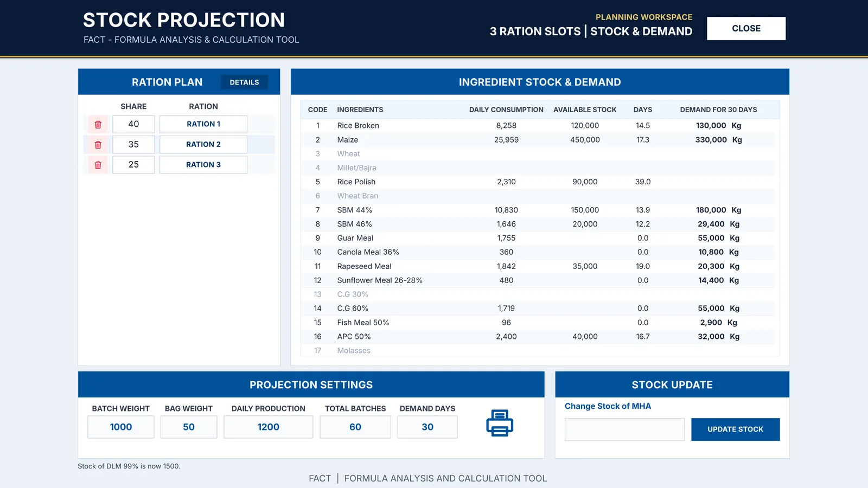The image size is (868, 488).
Task: Click Guar Meal in the table
Action: tap(355, 238)
